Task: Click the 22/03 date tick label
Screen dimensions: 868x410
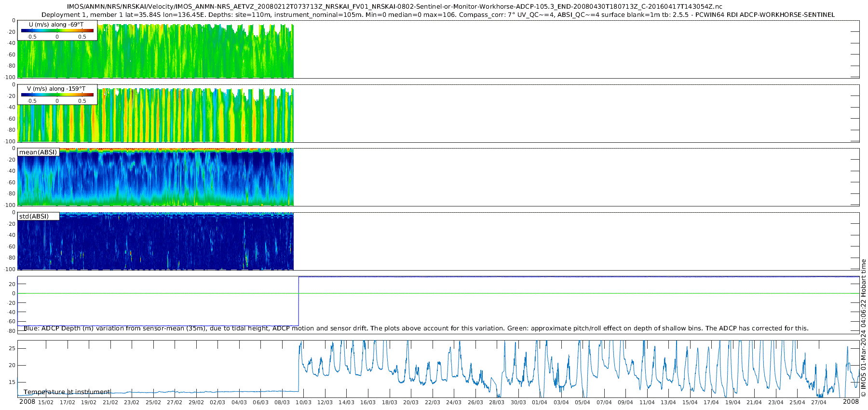Action: click(x=433, y=402)
